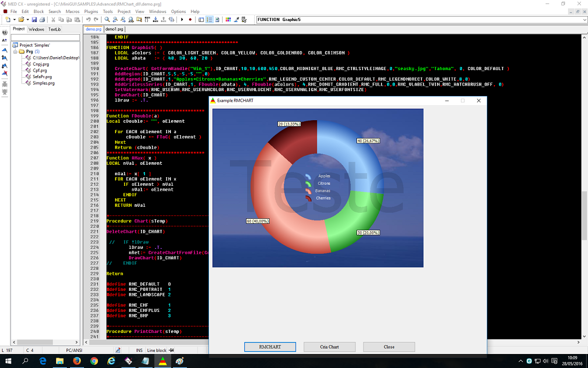The image size is (588, 368).
Task: Click the Print toolbar icon
Action: coord(42,20)
